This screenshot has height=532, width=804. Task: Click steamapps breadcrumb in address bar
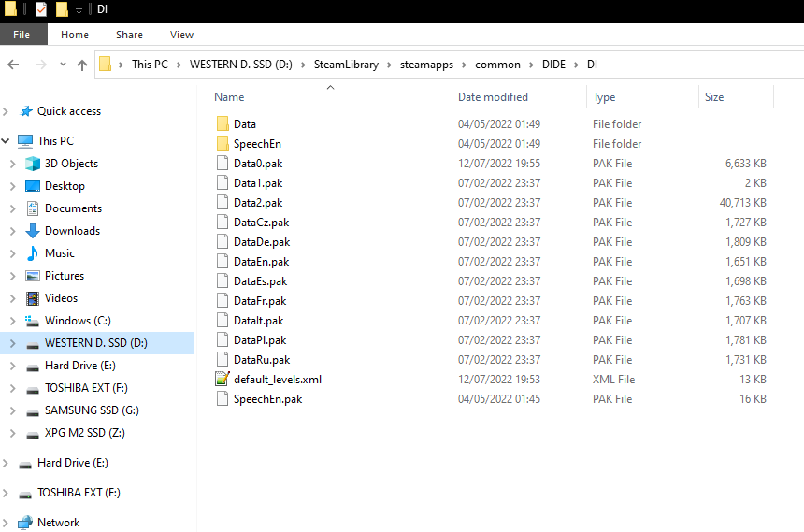pyautogui.click(x=426, y=65)
